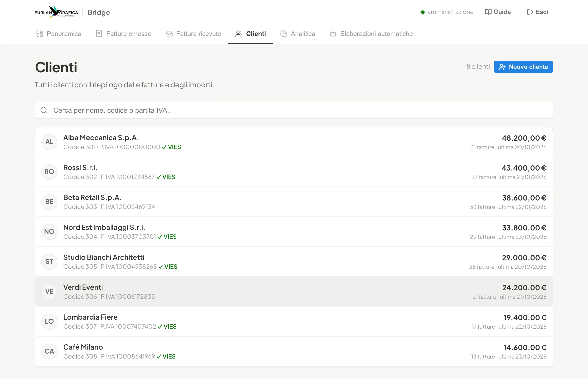Select the LO avatar for Lombardia Fiere
This screenshot has height=379, width=588.
[49, 321]
